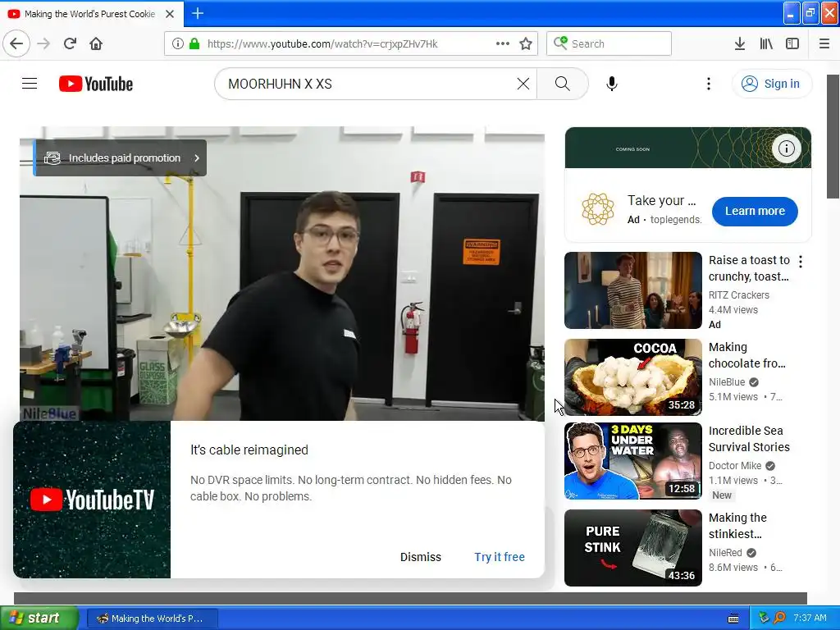Screen dimensions: 840x630
Task: Open a new tab with plus button
Action: pyautogui.click(x=198, y=13)
